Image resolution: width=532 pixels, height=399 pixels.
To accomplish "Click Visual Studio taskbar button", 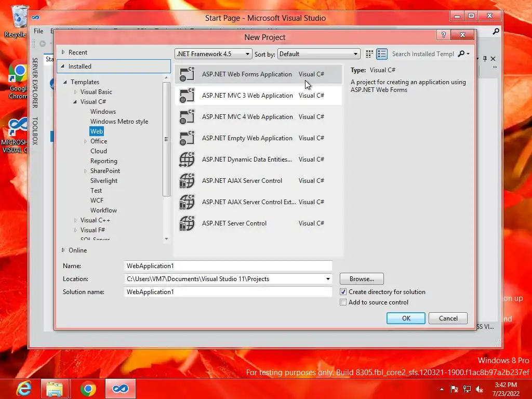I will tap(121, 389).
